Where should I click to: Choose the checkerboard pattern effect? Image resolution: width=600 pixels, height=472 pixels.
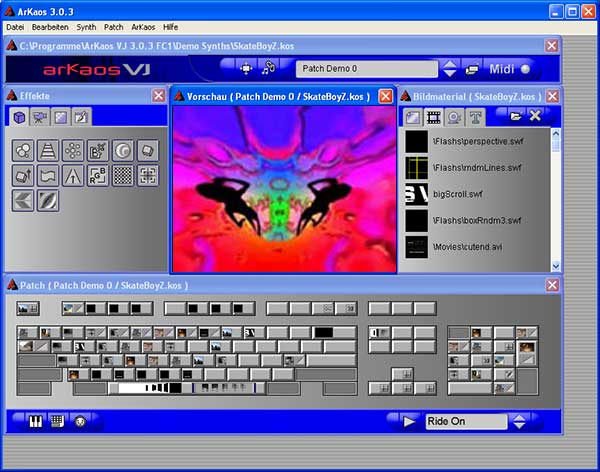[122, 176]
